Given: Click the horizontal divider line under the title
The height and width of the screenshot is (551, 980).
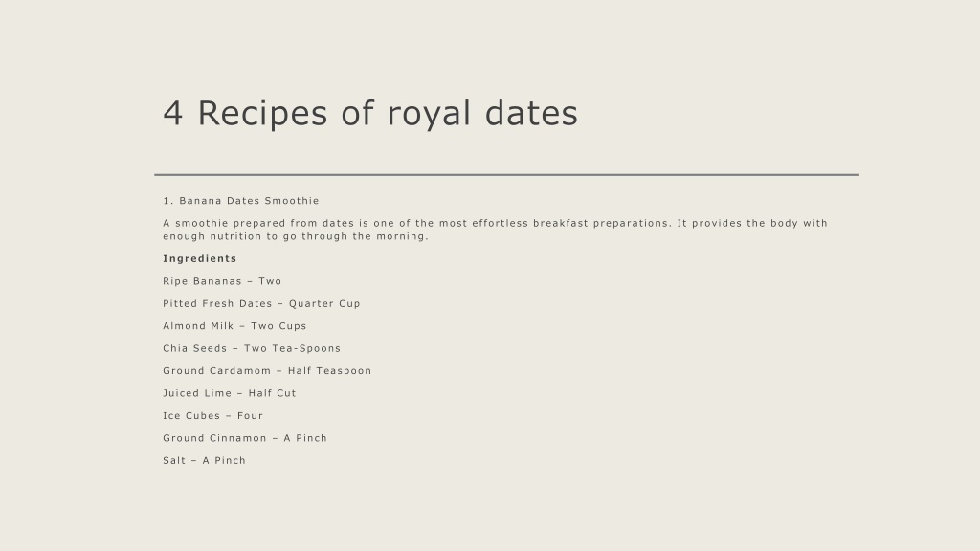Looking at the screenshot, I should [507, 175].
